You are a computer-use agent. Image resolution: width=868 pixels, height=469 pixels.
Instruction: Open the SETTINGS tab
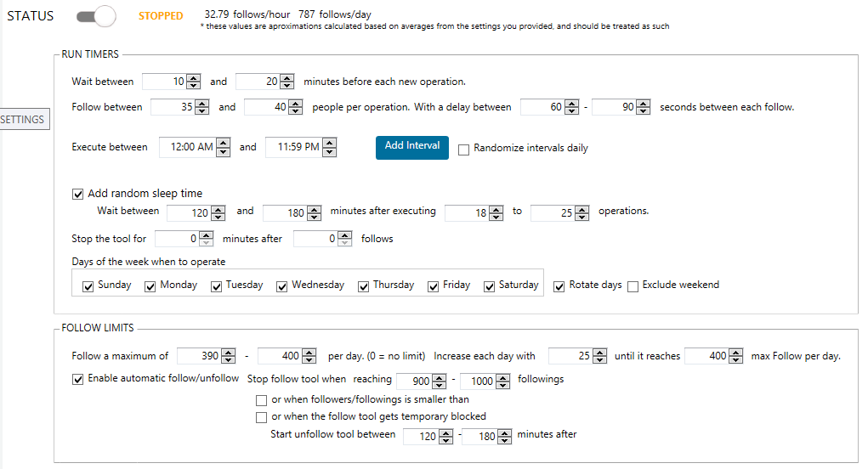tap(24, 119)
